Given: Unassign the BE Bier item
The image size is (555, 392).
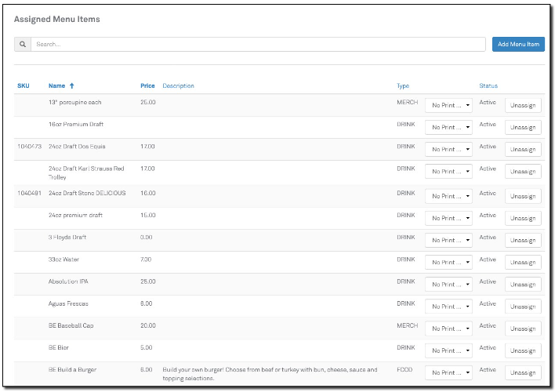Looking at the screenshot, I should click(x=523, y=350).
